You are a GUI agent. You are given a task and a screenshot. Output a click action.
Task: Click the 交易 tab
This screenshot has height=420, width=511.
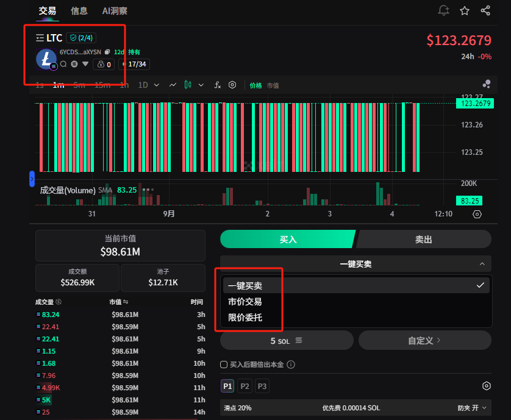47,11
